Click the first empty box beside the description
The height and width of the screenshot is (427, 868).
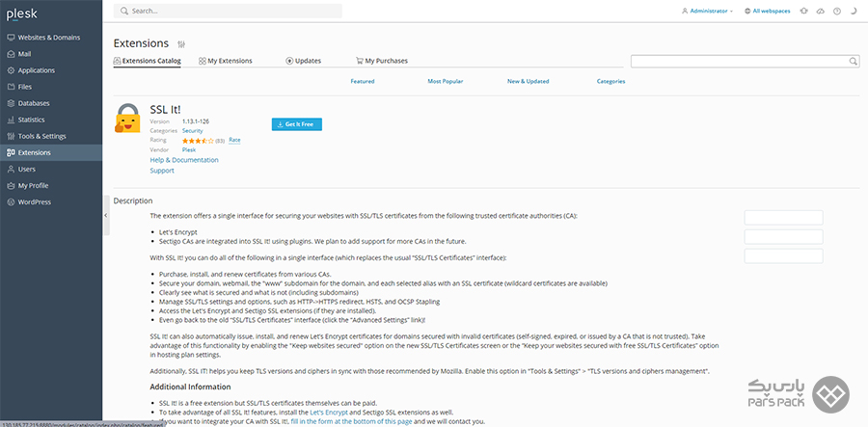tap(783, 218)
